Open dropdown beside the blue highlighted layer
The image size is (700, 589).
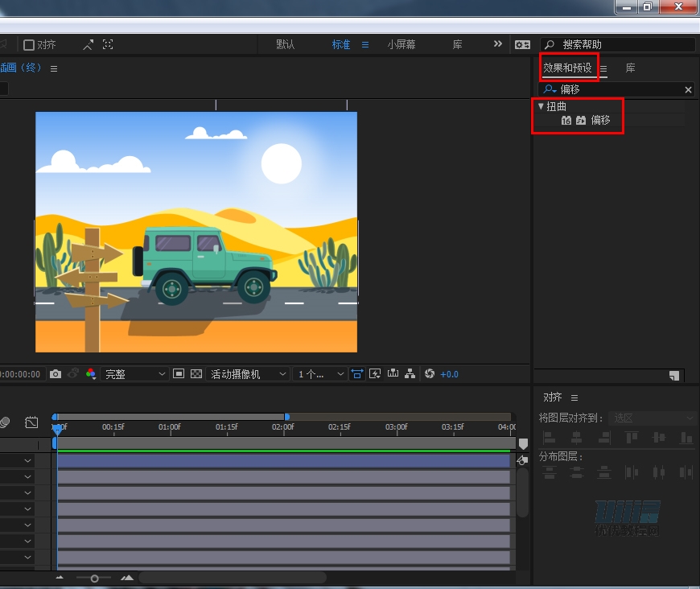(x=27, y=461)
